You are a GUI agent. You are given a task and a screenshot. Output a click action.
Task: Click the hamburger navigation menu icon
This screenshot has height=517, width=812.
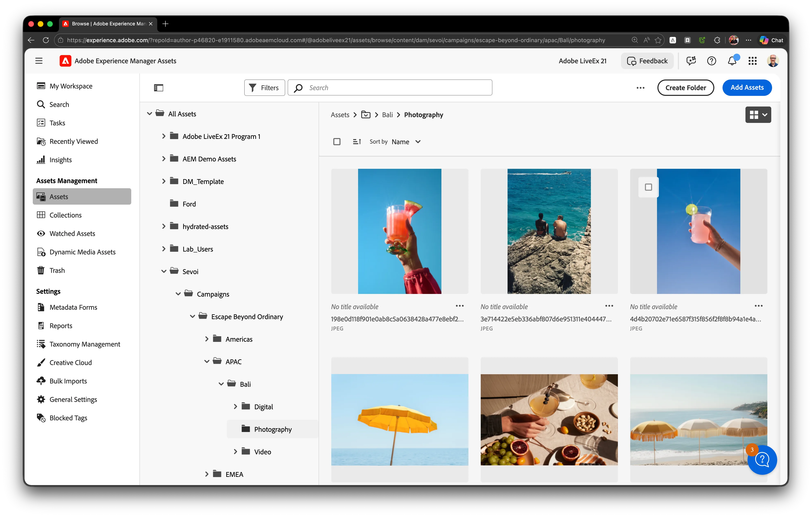point(39,61)
